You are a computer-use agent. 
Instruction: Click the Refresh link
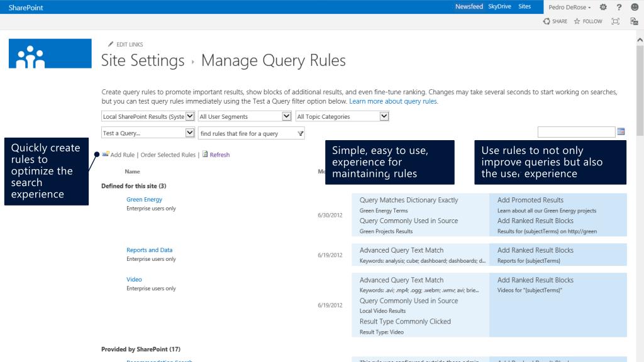pos(219,155)
